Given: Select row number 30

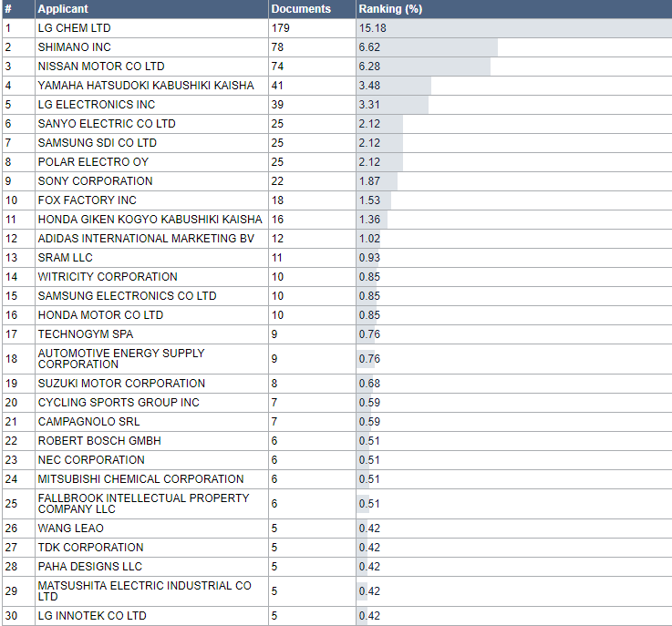Looking at the screenshot, I should tap(11, 616).
